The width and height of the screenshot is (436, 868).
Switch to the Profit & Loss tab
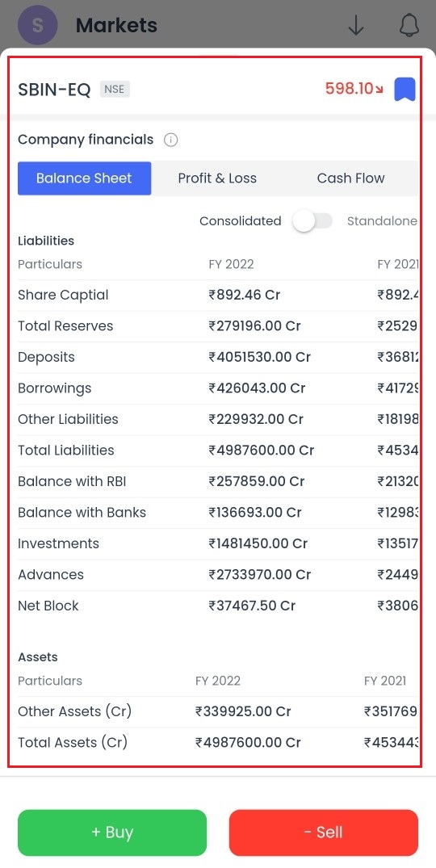pyautogui.click(x=217, y=178)
